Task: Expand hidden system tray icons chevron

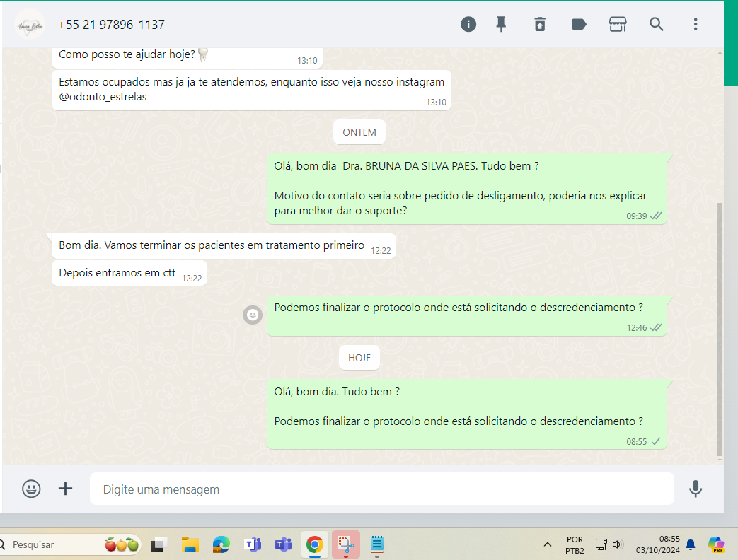Action: pos(548,544)
